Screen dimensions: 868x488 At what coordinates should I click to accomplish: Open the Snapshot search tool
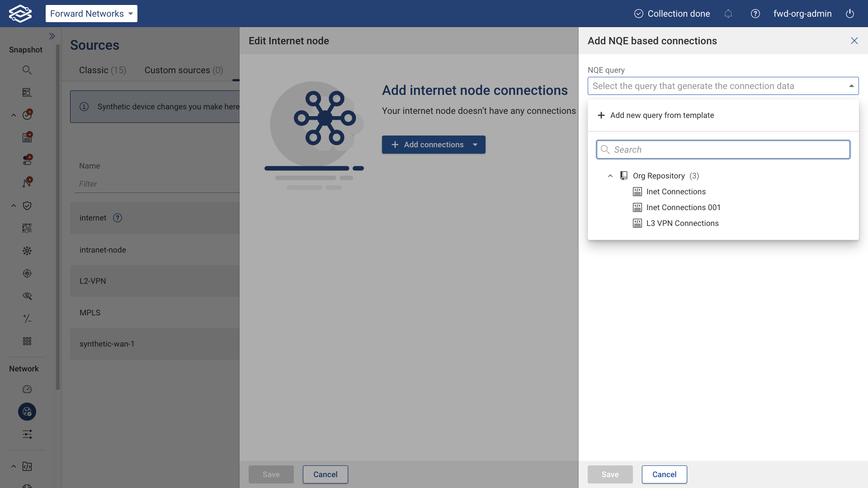point(27,70)
